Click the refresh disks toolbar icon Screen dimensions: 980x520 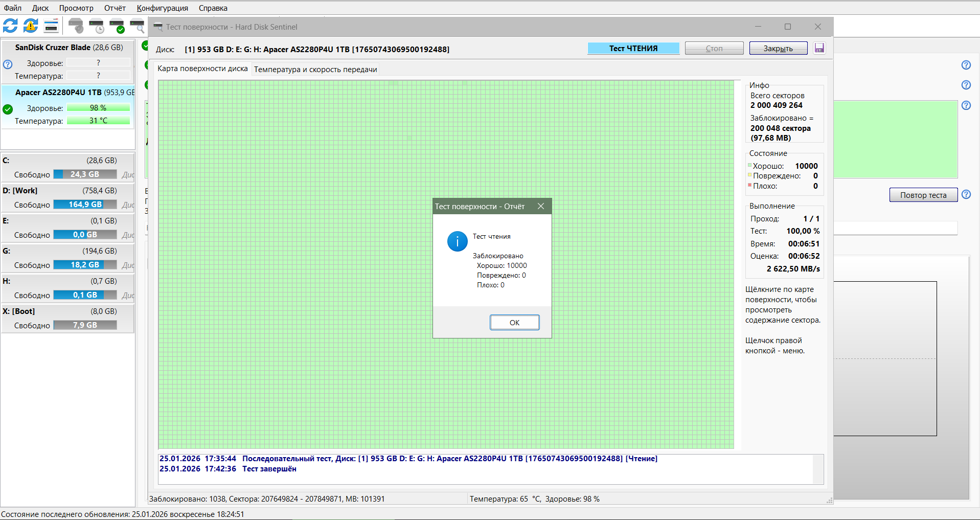(x=10, y=26)
